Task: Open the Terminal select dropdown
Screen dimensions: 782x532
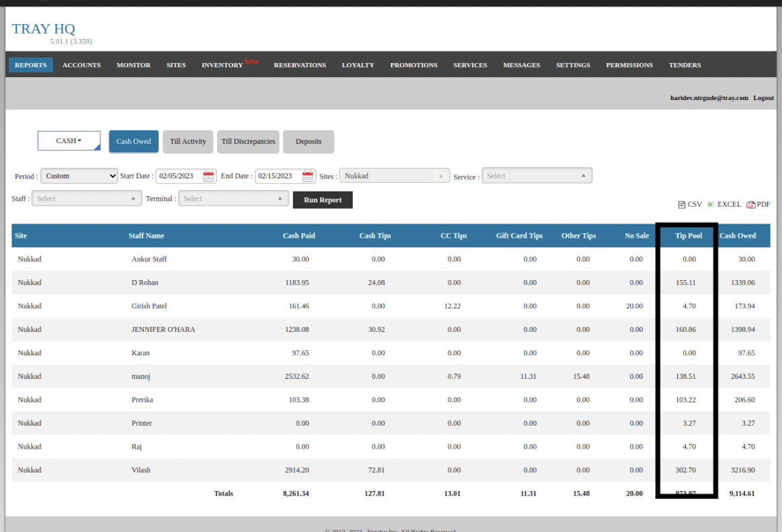Action: point(233,198)
